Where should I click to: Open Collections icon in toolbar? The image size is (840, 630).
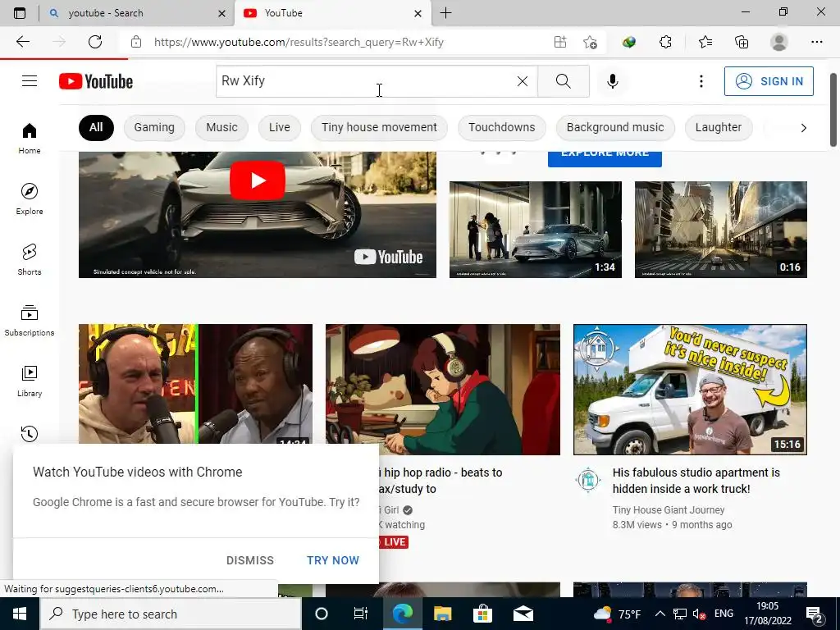click(742, 42)
